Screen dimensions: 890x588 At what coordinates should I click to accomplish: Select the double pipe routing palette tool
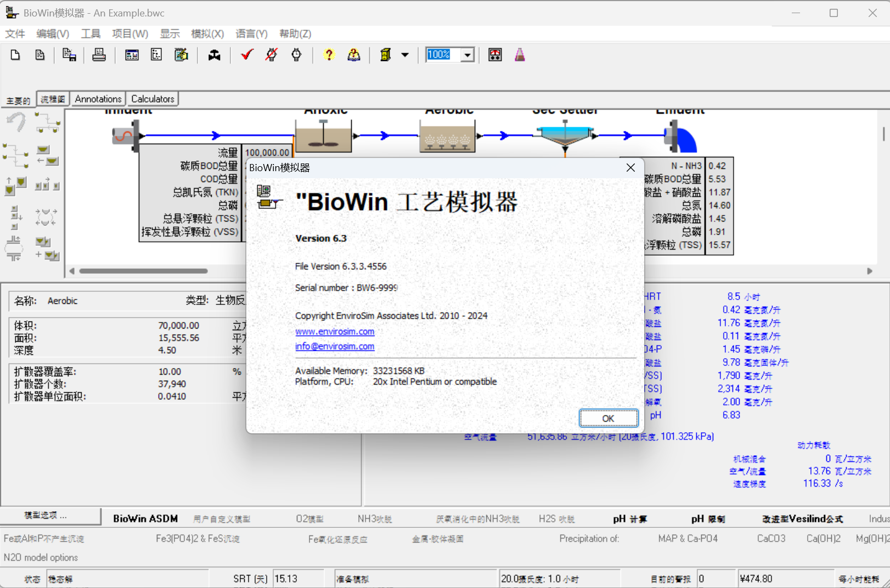[15, 155]
